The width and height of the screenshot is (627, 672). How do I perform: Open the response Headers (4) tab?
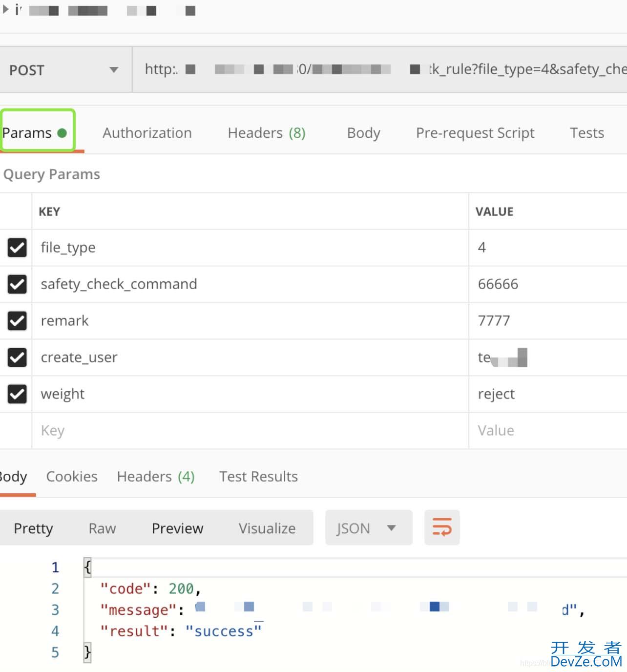point(156,477)
